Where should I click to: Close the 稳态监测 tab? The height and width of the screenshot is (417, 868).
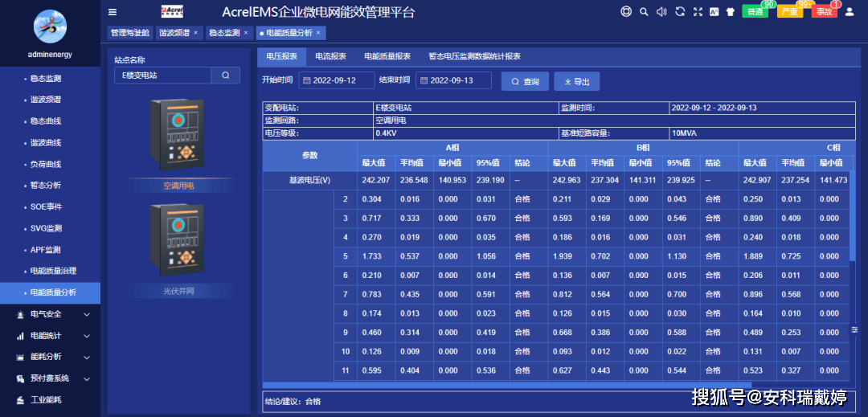coord(246,33)
